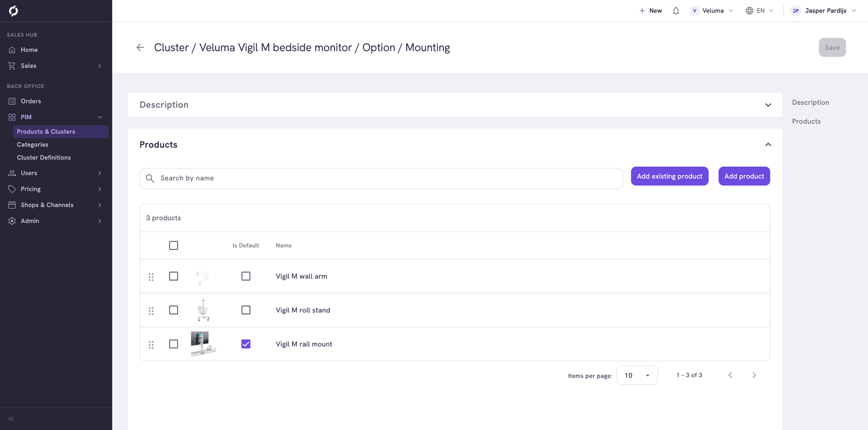Set Vigil M wall arm as default
The width and height of the screenshot is (868, 430).
pos(246,276)
